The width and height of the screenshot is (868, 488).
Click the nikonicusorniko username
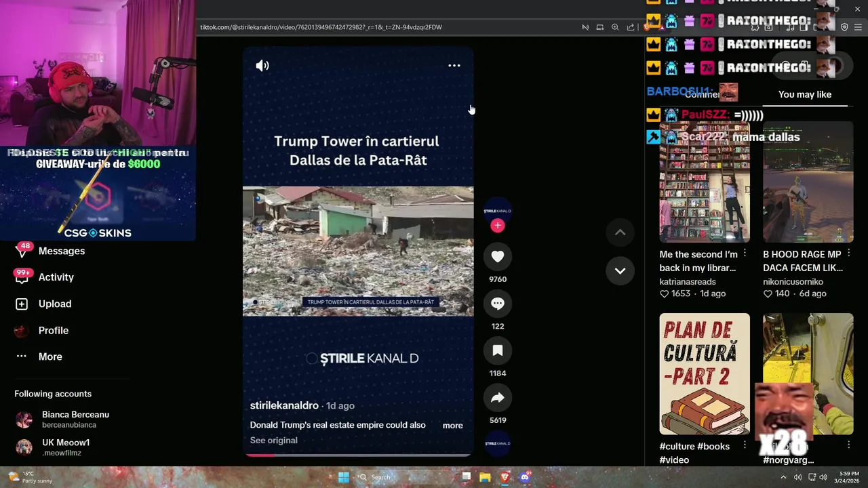793,282
